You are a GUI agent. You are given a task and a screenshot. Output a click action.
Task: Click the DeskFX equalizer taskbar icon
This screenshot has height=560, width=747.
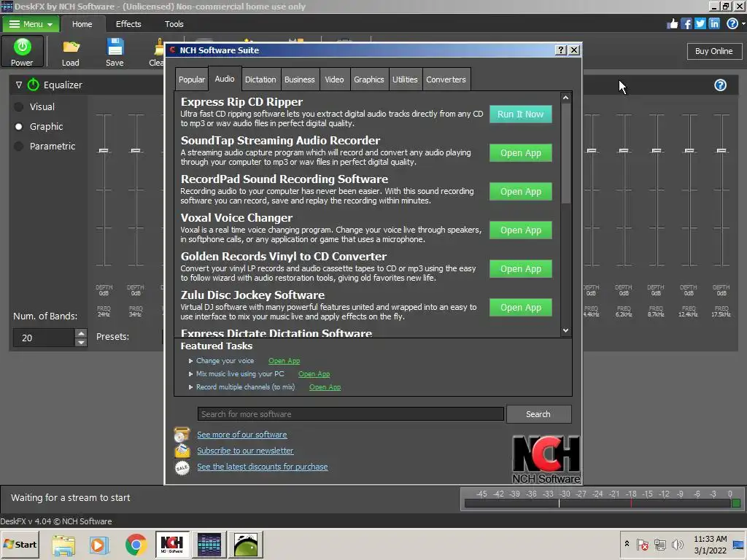coord(209,544)
